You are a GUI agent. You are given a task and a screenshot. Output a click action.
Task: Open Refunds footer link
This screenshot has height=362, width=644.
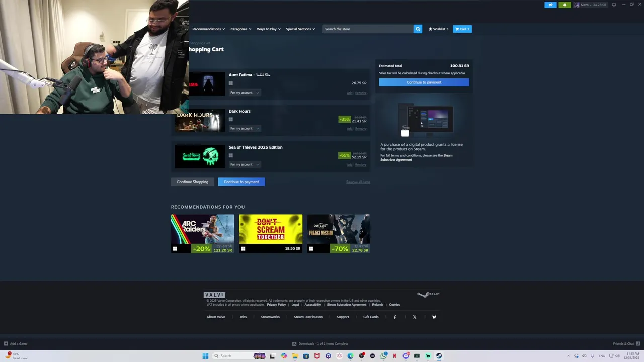(x=378, y=305)
